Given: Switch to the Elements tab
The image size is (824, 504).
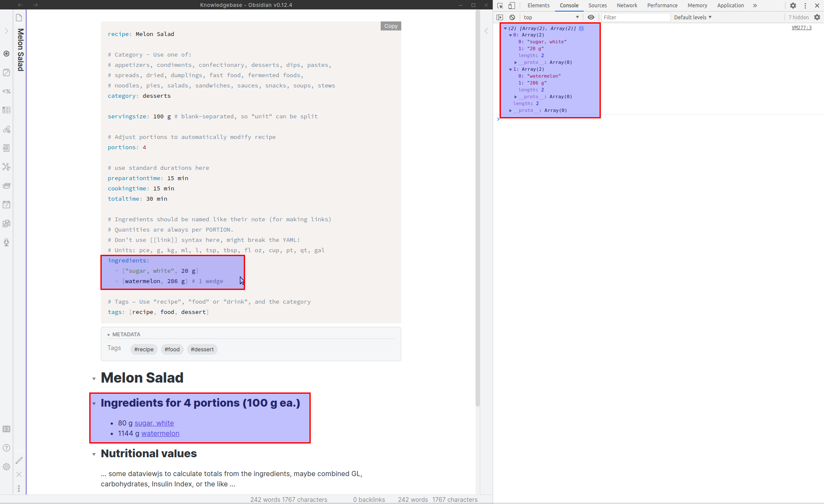Looking at the screenshot, I should [x=538, y=6].
